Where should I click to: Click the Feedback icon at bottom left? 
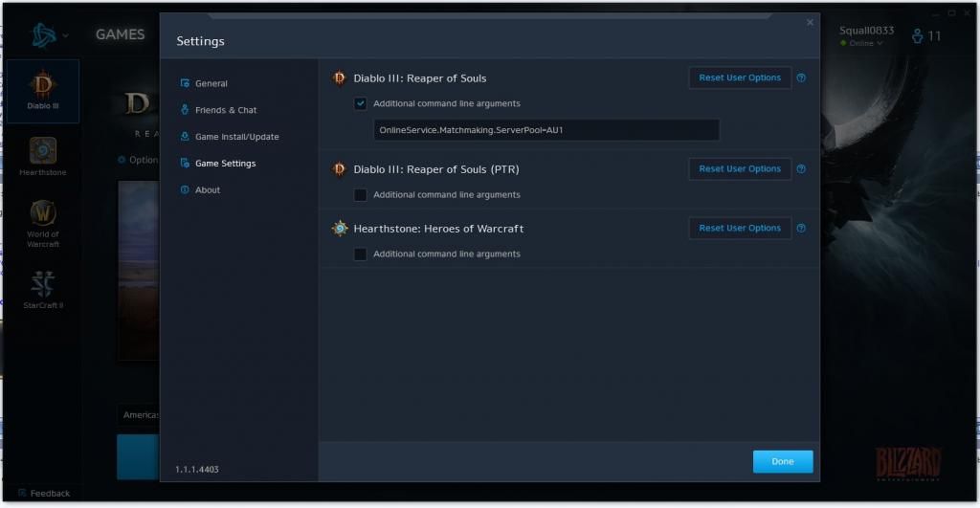coord(23,493)
